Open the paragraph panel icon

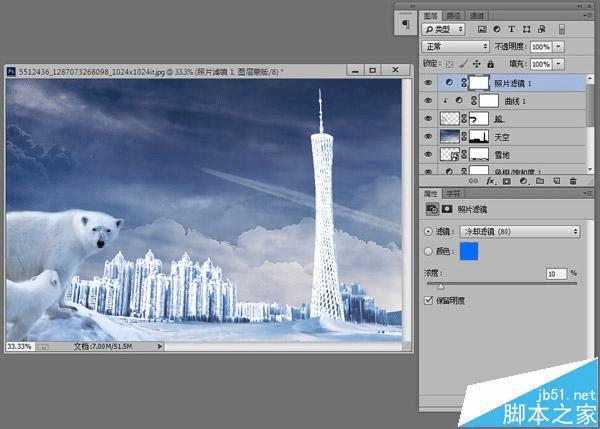coord(405,24)
